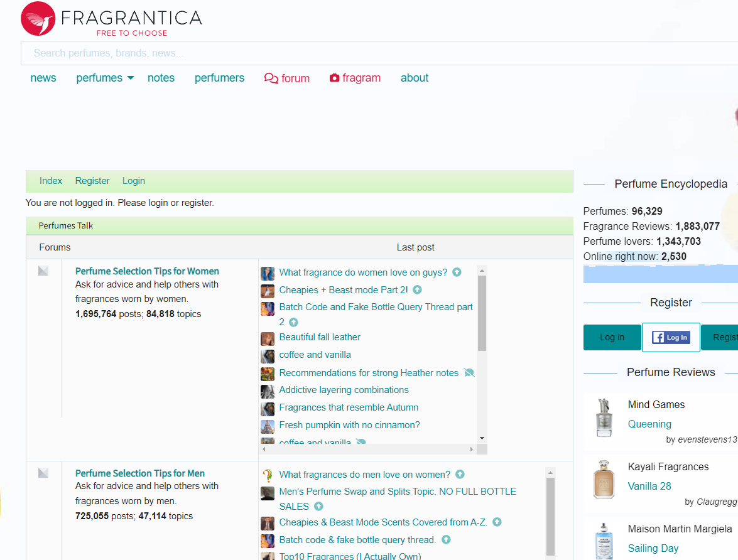
Task: Click avatar beside 'Cheapies + Beast mode Part 2!'
Action: pyautogui.click(x=268, y=291)
